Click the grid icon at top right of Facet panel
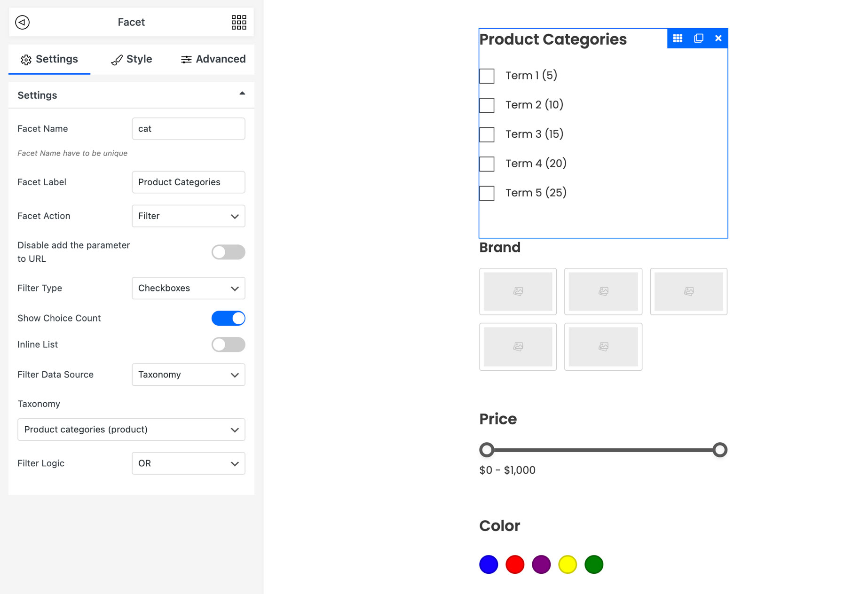The width and height of the screenshot is (868, 594). pos(239,22)
